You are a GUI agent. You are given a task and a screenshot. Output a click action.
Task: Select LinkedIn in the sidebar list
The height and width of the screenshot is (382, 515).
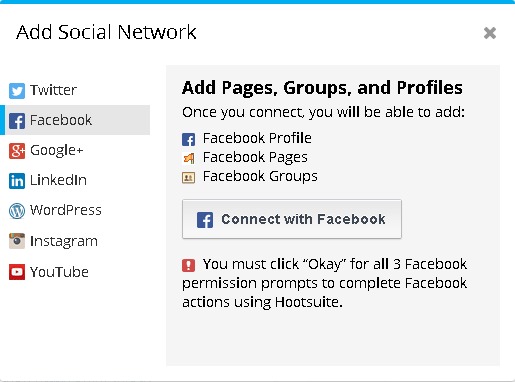[x=76, y=180]
